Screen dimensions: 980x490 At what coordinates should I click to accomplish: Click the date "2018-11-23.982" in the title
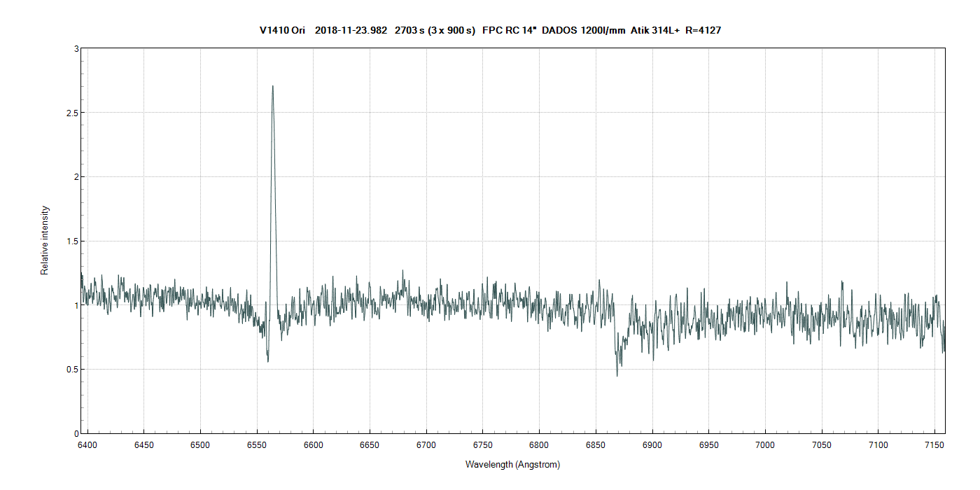click(x=351, y=30)
